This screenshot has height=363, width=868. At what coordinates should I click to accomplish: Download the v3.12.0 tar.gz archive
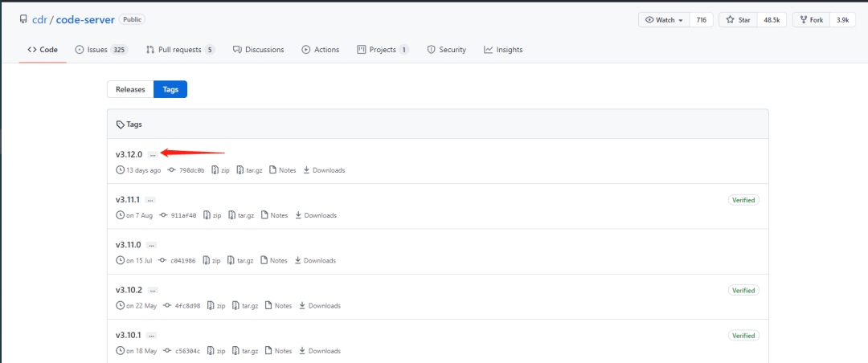(x=249, y=170)
